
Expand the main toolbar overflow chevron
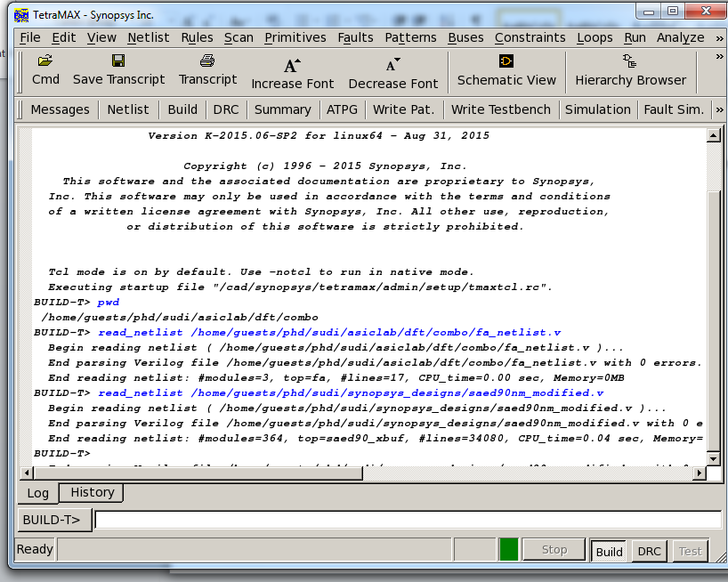pyautogui.click(x=719, y=57)
